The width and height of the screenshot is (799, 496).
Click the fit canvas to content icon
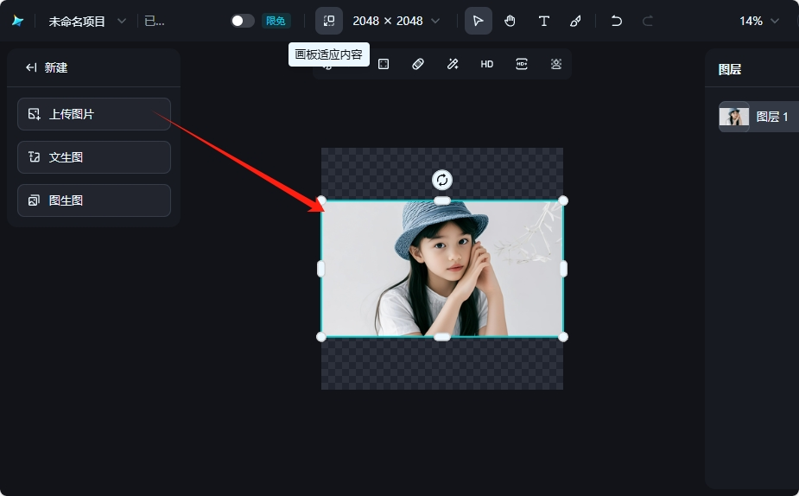pos(329,21)
